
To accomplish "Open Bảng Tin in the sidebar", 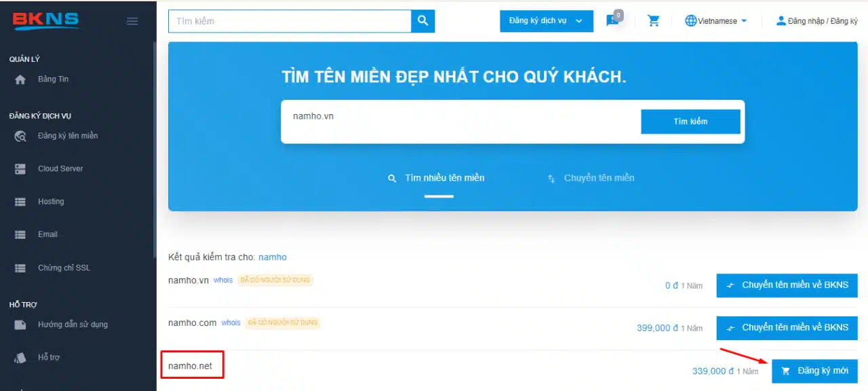I will (53, 79).
